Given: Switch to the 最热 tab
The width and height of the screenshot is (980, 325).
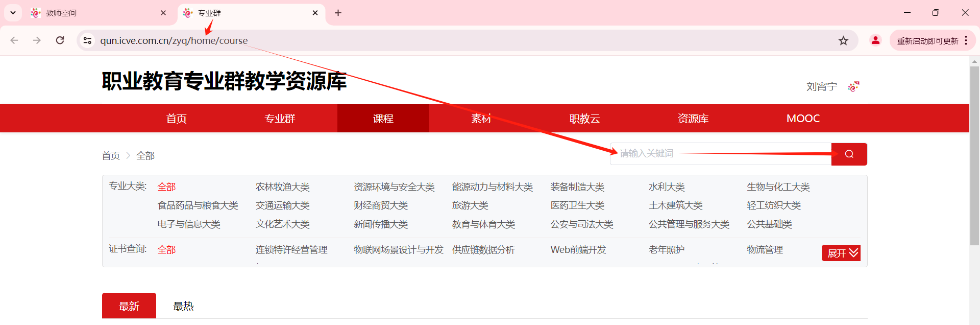Looking at the screenshot, I should pyautogui.click(x=183, y=306).
